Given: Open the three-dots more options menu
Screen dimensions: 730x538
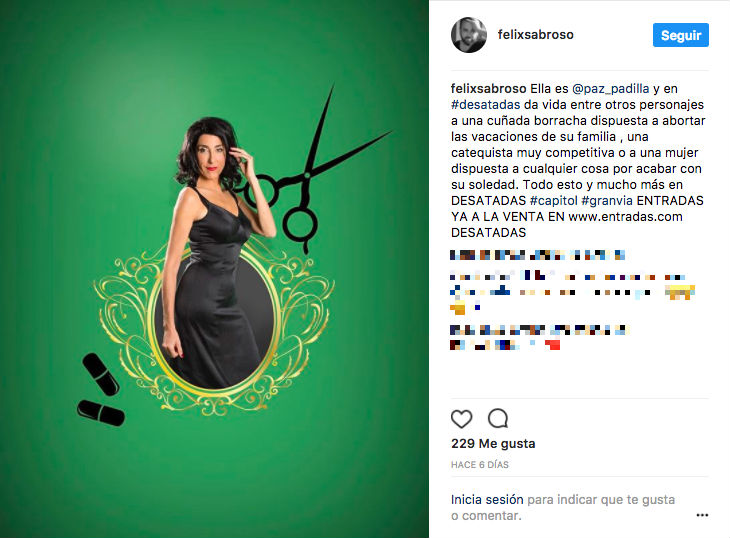Looking at the screenshot, I should click(x=702, y=515).
